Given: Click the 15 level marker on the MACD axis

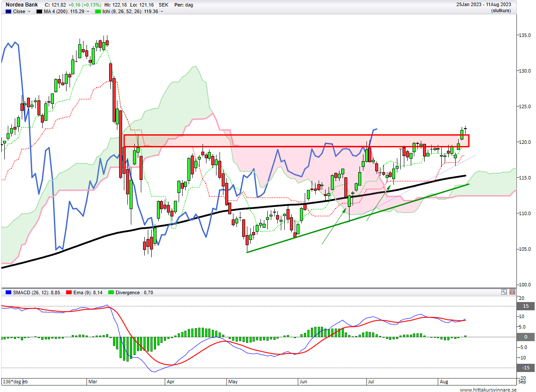Looking at the screenshot, I should click(525, 306).
